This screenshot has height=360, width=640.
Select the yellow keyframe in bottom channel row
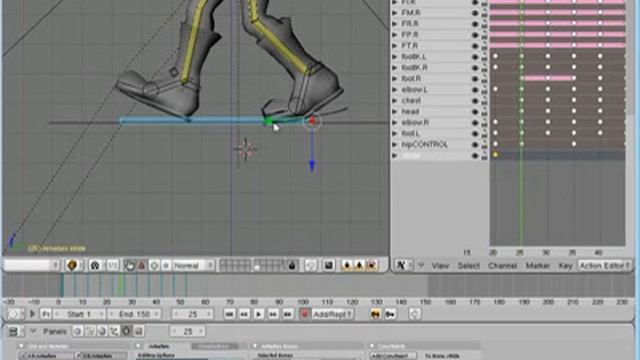[x=495, y=155]
